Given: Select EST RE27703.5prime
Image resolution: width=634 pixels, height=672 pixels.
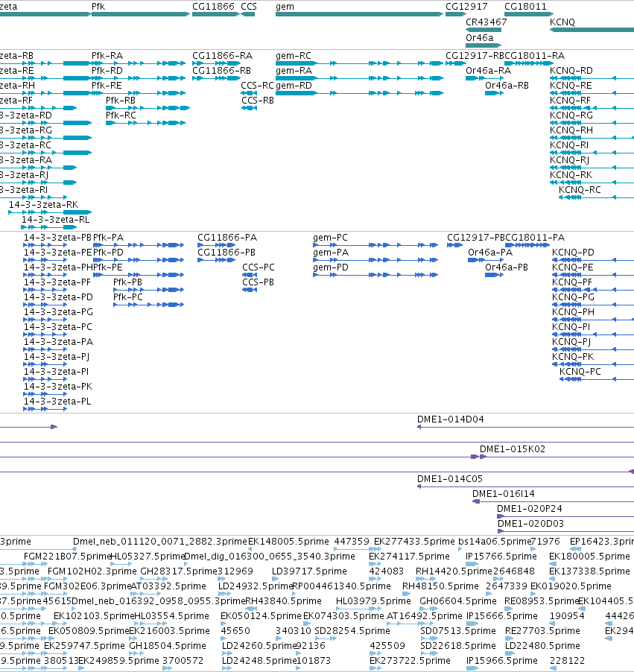Looking at the screenshot, I should pyautogui.click(x=542, y=631).
